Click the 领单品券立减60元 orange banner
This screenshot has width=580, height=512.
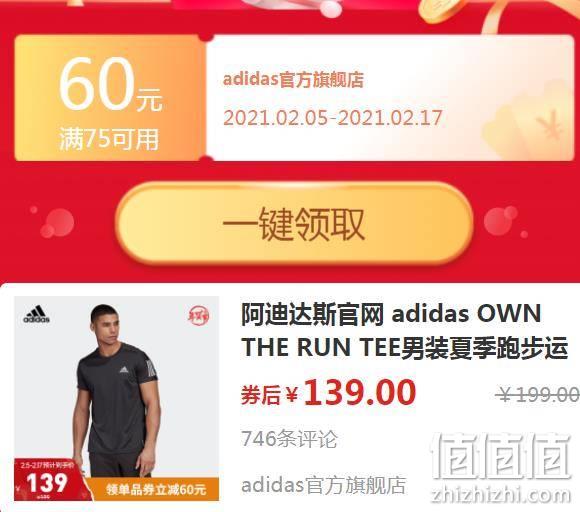click(155, 489)
